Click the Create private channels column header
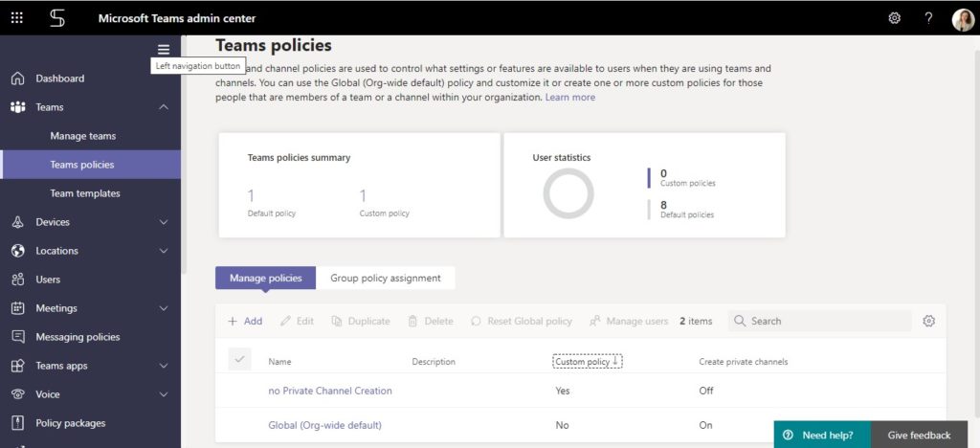Image resolution: width=980 pixels, height=448 pixels. click(x=743, y=362)
